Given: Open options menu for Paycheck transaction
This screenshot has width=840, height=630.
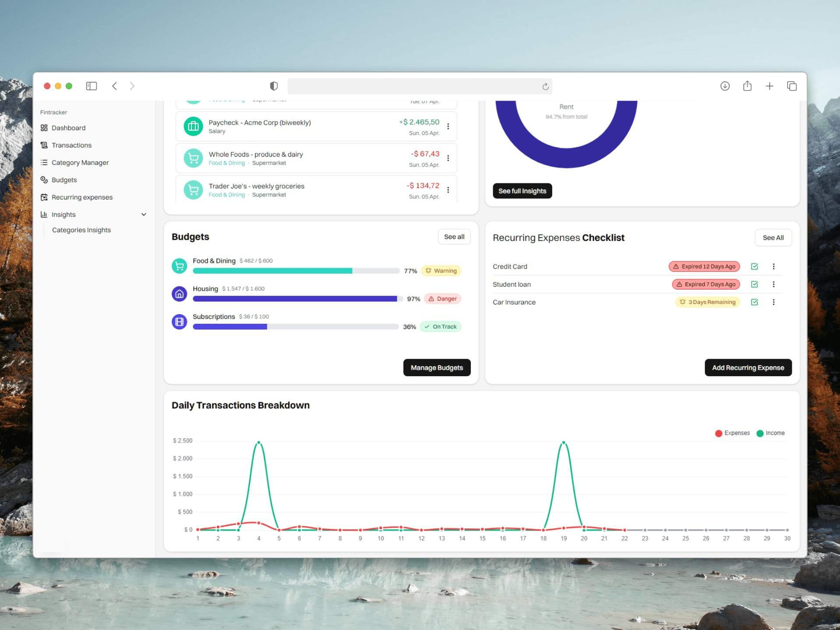Looking at the screenshot, I should click(448, 126).
